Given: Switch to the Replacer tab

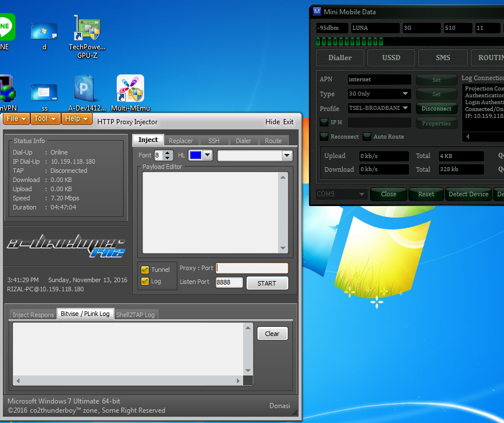Looking at the screenshot, I should pos(181,141).
